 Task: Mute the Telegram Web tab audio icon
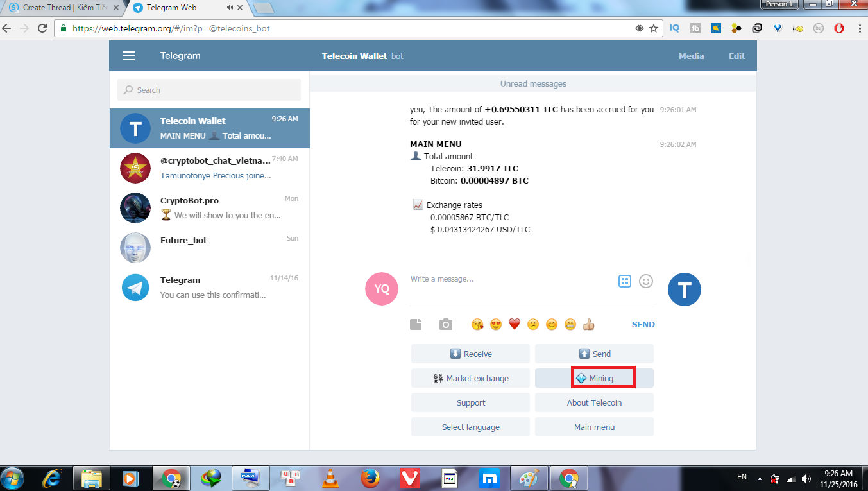pos(230,8)
